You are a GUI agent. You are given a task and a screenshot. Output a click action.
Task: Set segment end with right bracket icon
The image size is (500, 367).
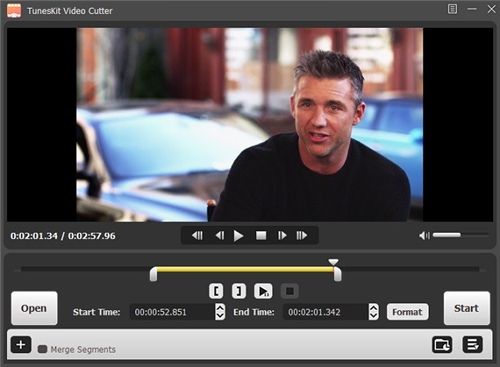point(239,291)
